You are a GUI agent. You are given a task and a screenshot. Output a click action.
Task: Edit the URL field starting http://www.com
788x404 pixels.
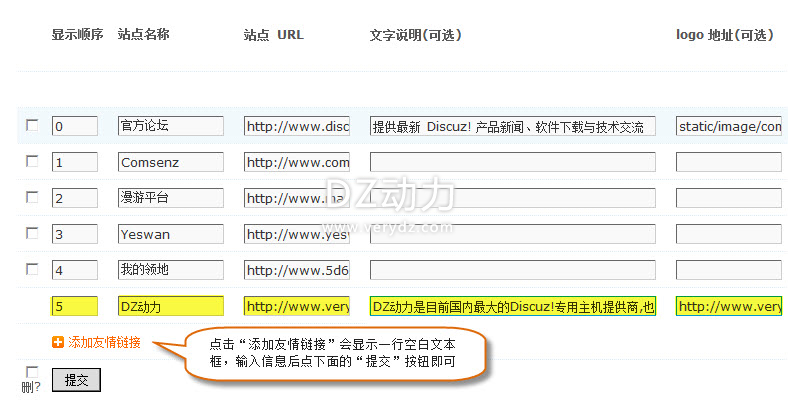coord(297,162)
